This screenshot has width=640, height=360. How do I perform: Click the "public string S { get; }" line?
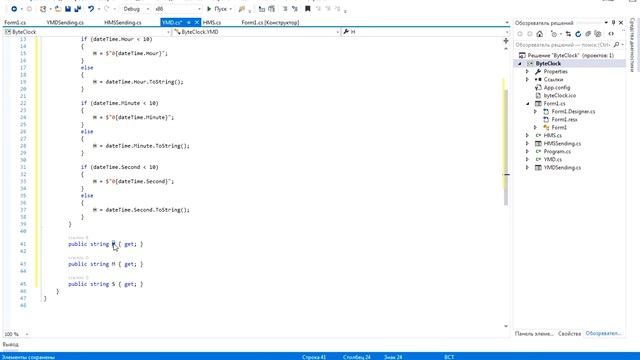[x=106, y=284]
